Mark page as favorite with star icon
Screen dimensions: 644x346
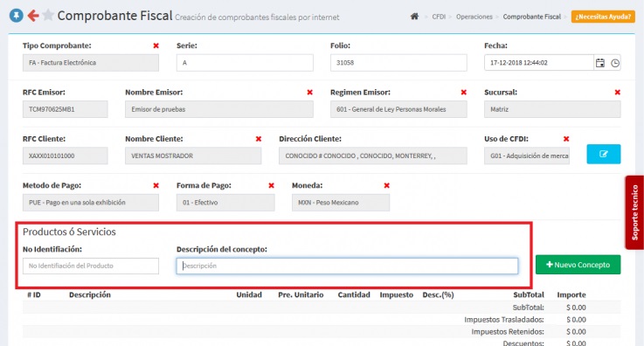(x=48, y=16)
